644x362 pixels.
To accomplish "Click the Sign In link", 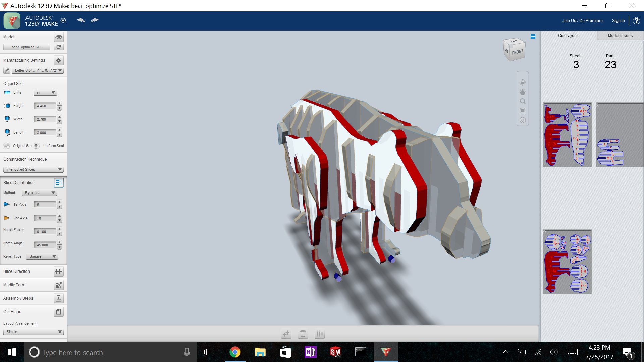I will pos(618,20).
